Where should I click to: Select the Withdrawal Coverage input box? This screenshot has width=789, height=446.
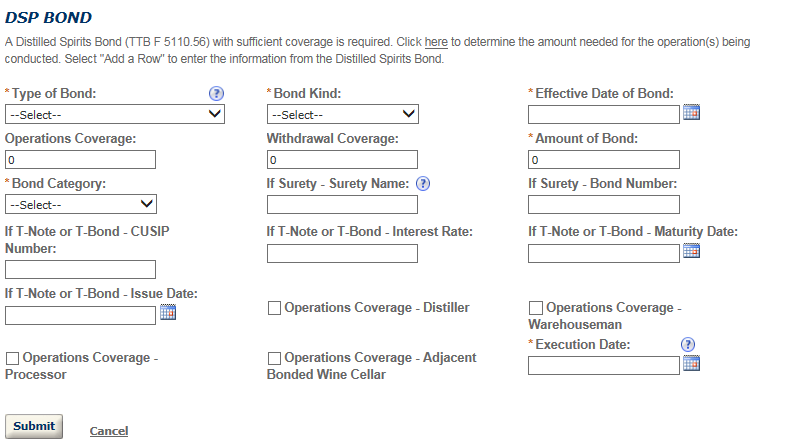coord(342,160)
